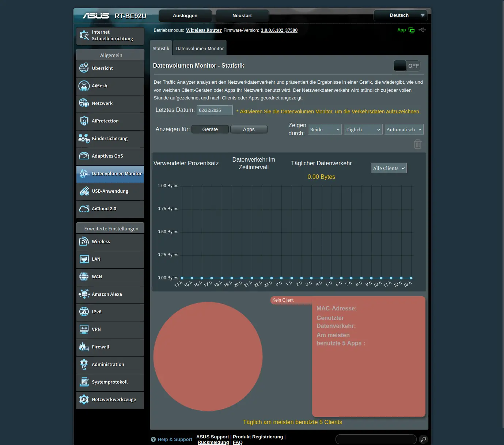Open the firmware version link

coord(279,30)
